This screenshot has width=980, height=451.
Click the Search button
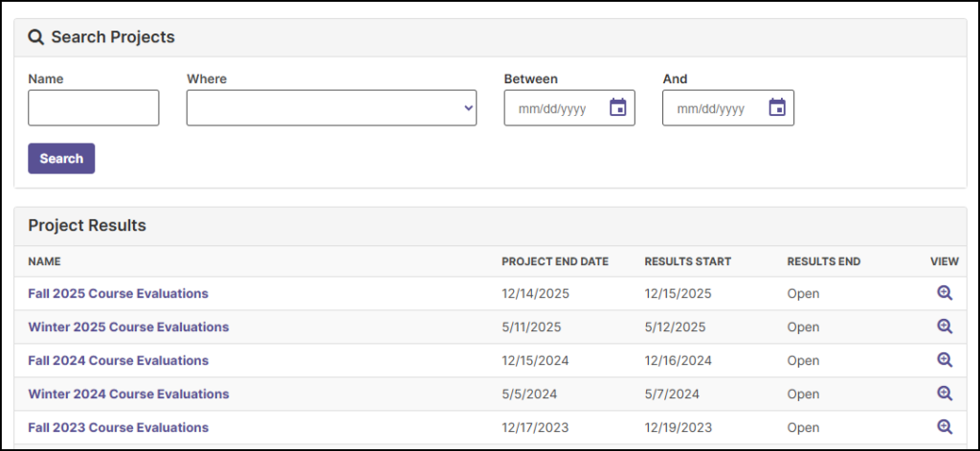pos(61,158)
